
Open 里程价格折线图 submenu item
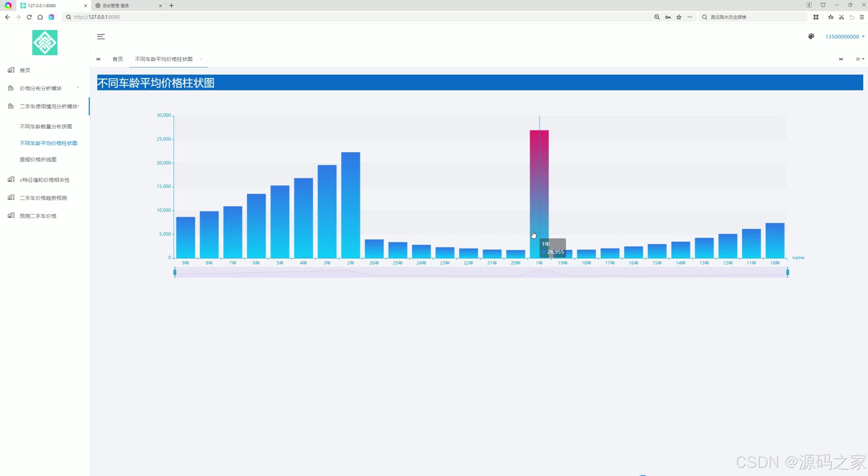(38, 159)
